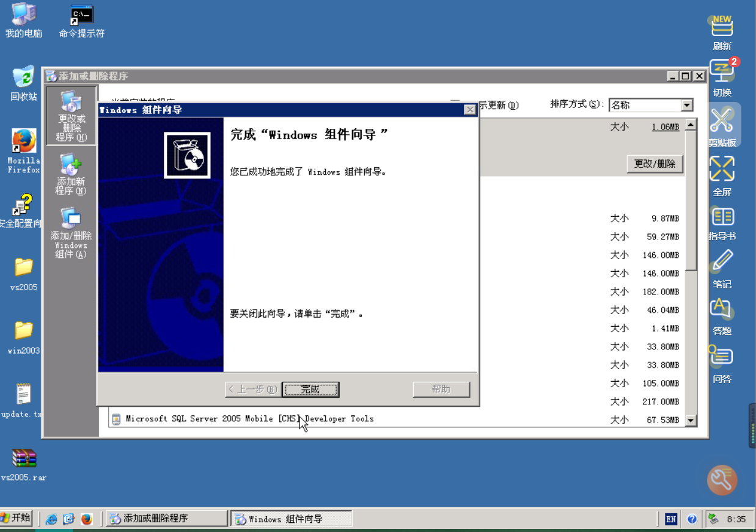
Task: Click the 59.27MB size value
Action: [662, 236]
